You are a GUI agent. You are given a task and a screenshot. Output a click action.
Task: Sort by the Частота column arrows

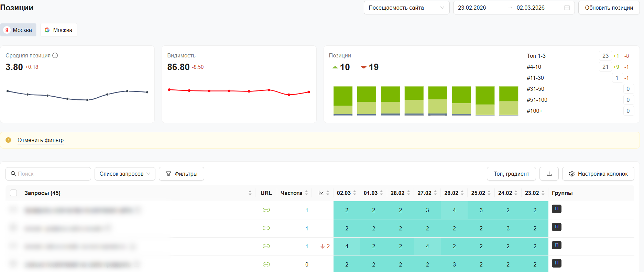[x=306, y=193]
